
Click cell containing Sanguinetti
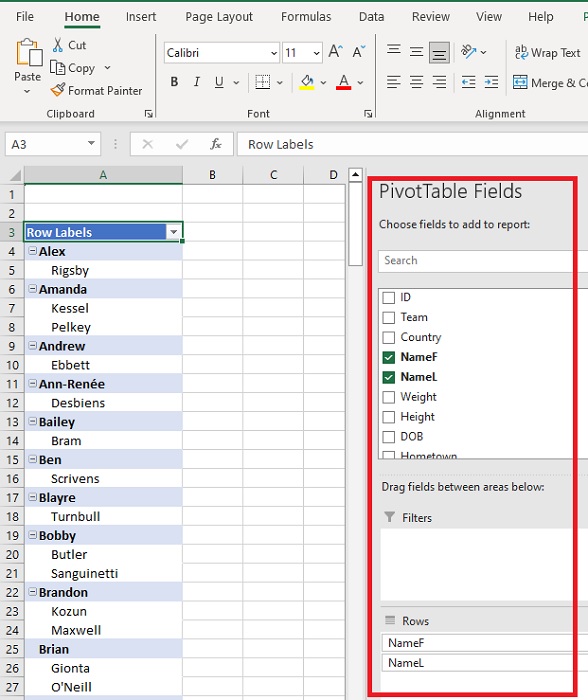point(104,574)
